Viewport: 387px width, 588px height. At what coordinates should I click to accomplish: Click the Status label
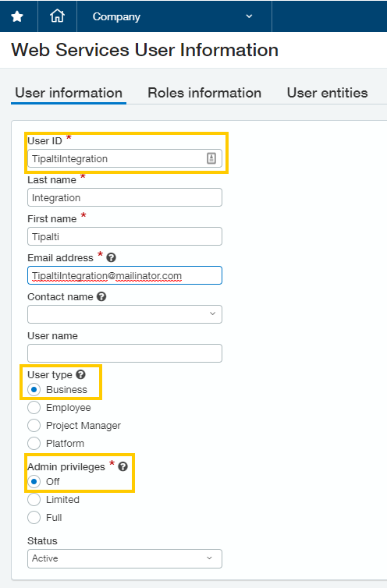click(42, 540)
